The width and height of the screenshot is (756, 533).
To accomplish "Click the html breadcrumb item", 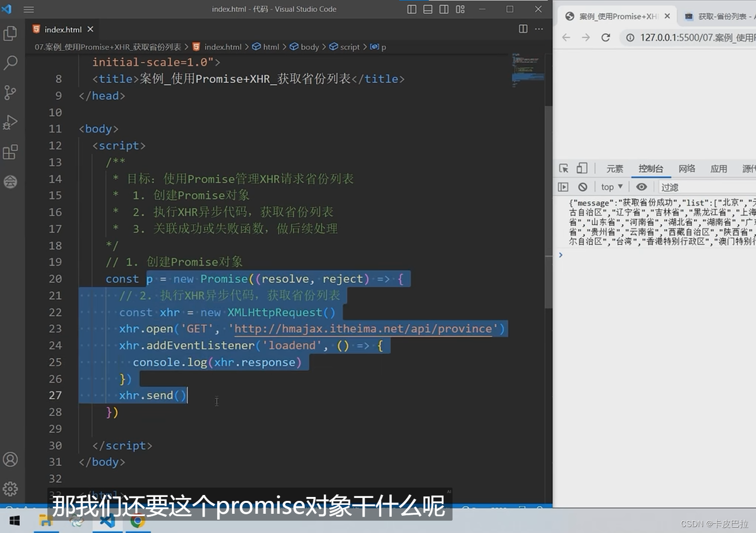I will (x=266, y=47).
